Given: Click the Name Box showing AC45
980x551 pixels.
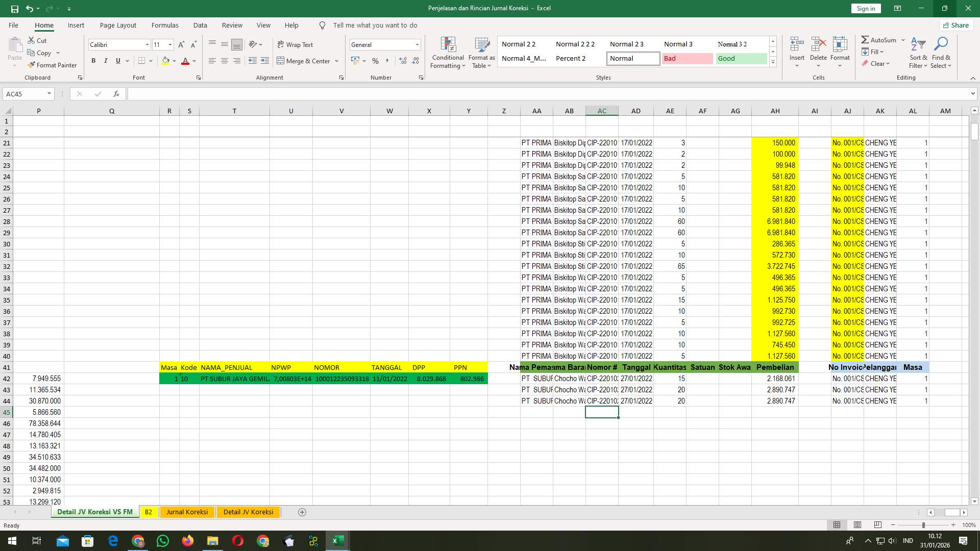Looking at the screenshot, I should (26, 93).
